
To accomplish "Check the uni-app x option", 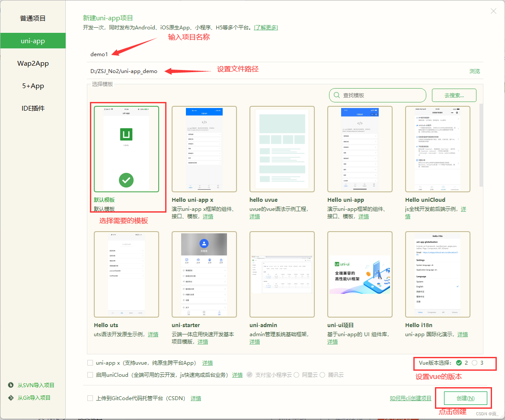I will pos(90,363).
